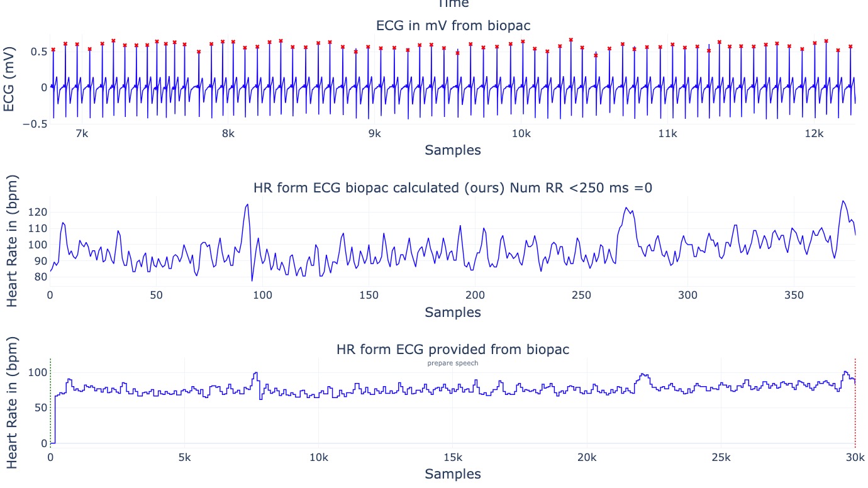Click the 7k tick on the ECG x-axis

(x=81, y=133)
